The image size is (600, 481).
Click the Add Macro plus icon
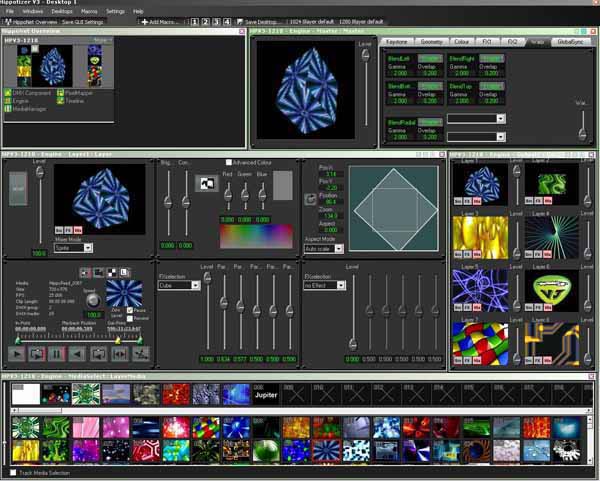point(145,22)
